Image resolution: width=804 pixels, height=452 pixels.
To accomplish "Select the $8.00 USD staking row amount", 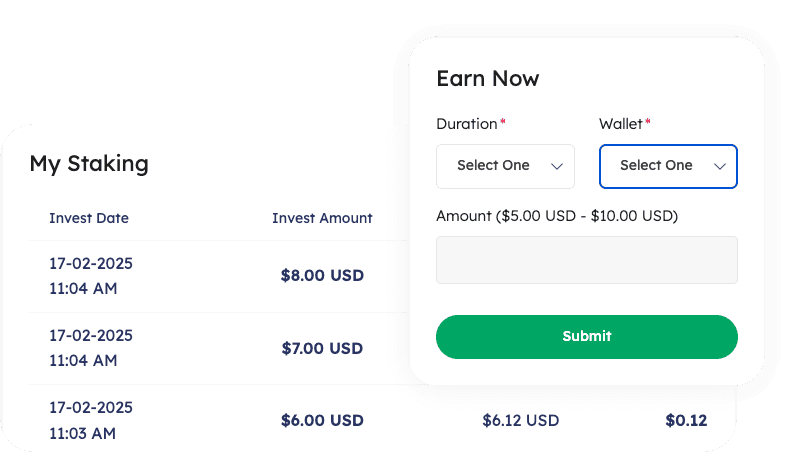I will pos(322,275).
